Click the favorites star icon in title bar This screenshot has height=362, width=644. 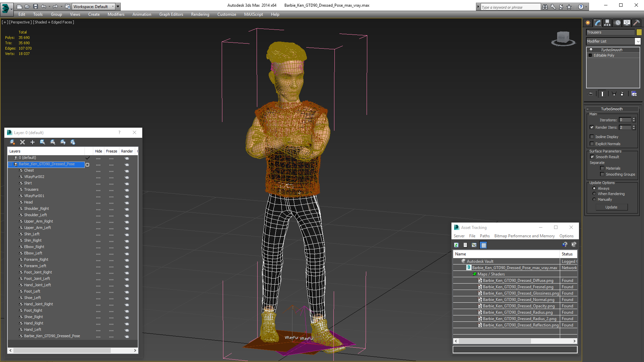[569, 7]
